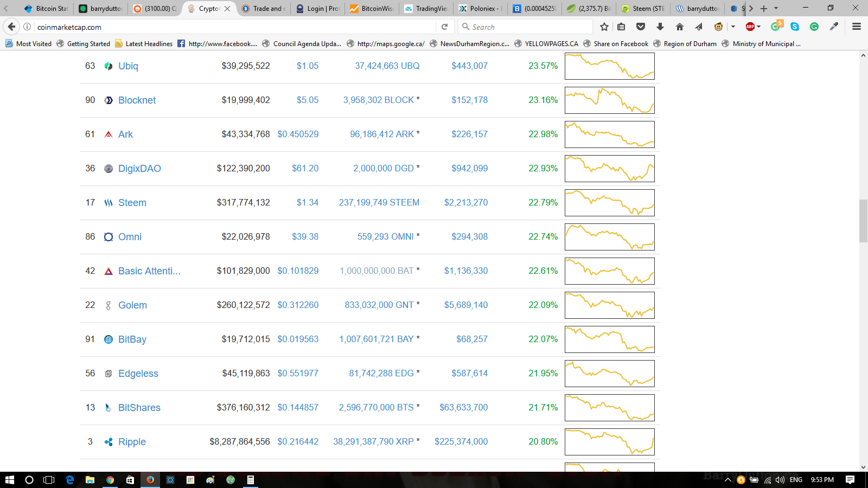Open the Blocknet 7-day price graph
The image size is (868, 488).
coord(610,100)
